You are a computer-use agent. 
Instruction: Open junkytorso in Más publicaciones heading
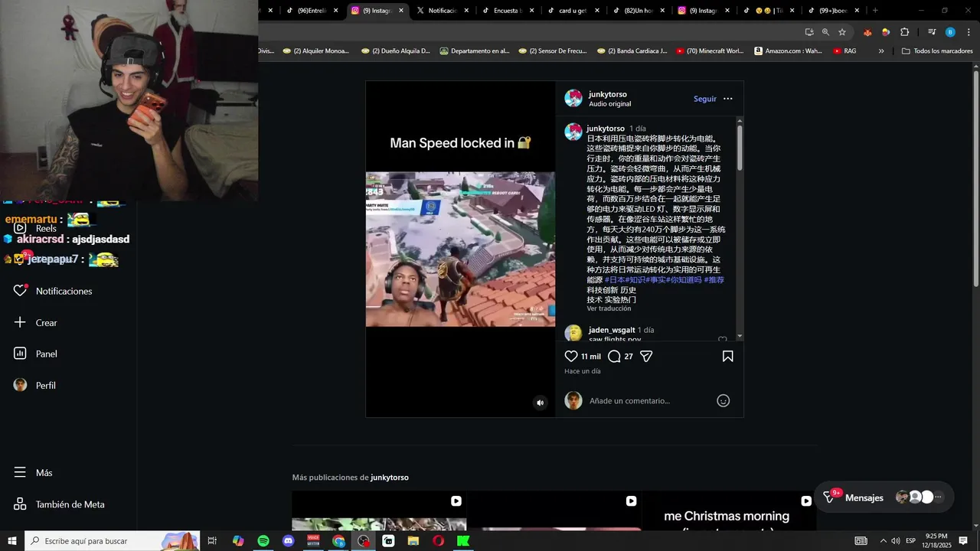(390, 478)
